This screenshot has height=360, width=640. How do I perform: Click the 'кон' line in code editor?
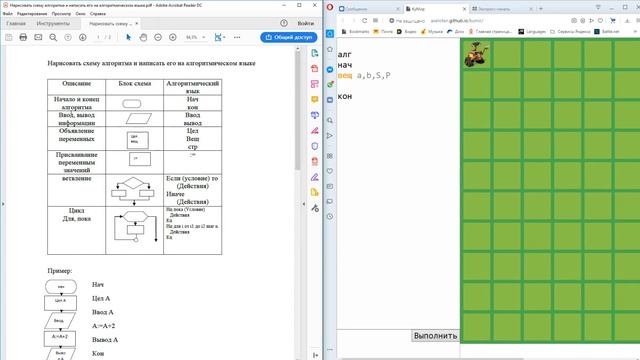pos(345,96)
